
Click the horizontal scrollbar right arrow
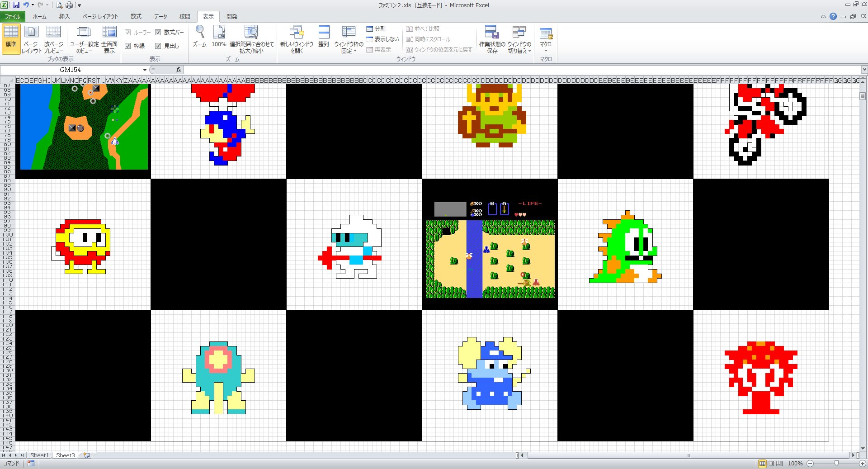pos(853,455)
